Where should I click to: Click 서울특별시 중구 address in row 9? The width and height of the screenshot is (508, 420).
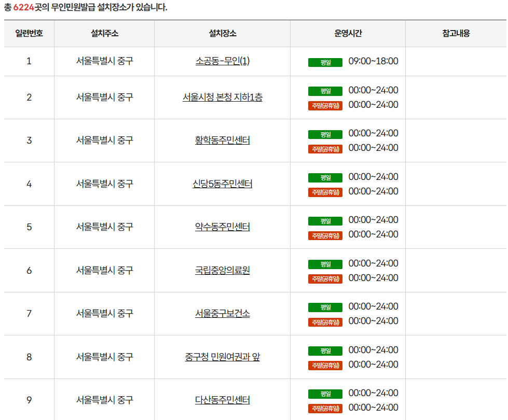(104, 400)
